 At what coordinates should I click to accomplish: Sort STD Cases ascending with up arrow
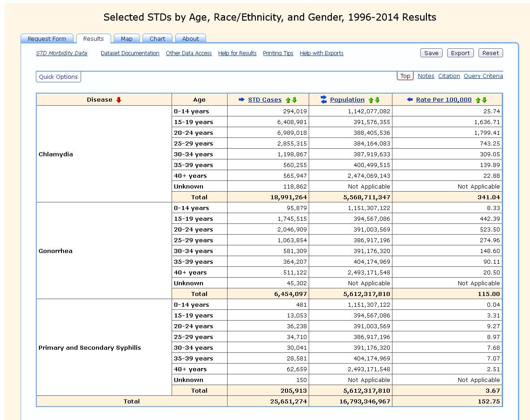288,100
